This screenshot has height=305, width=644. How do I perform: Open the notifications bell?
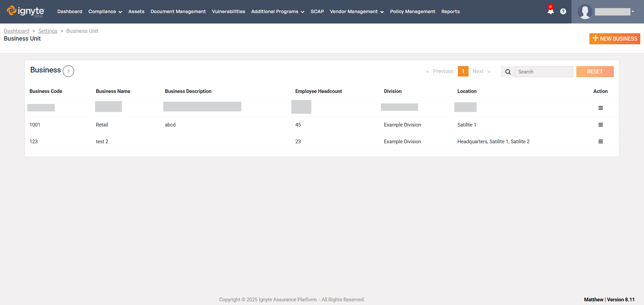pos(550,11)
